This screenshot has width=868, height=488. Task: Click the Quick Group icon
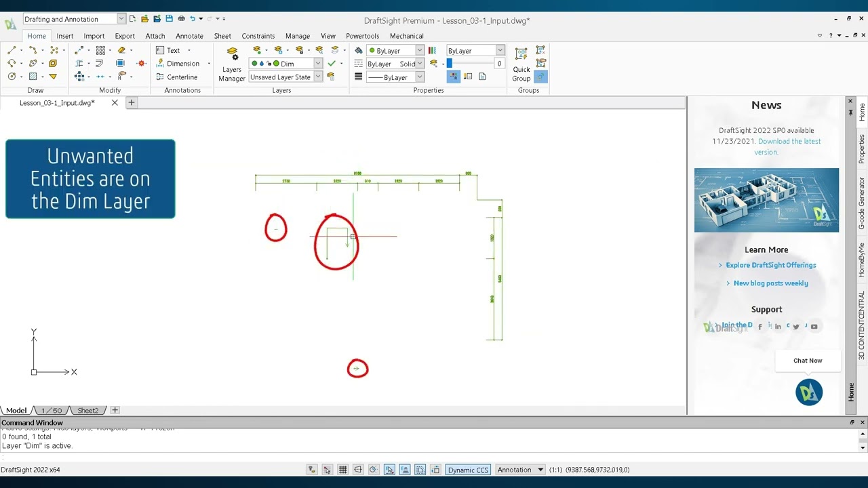[521, 64]
